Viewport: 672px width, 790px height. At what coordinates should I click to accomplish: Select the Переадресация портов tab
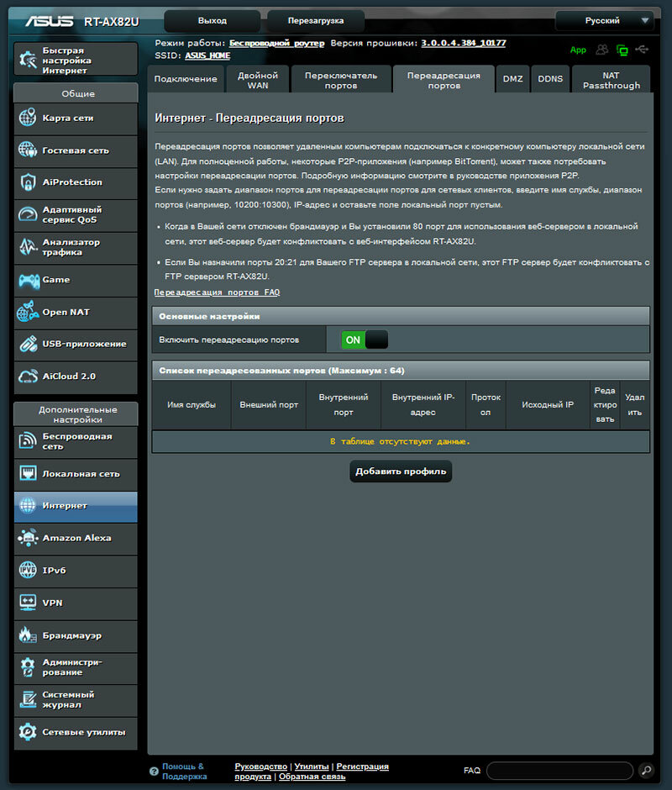click(444, 79)
